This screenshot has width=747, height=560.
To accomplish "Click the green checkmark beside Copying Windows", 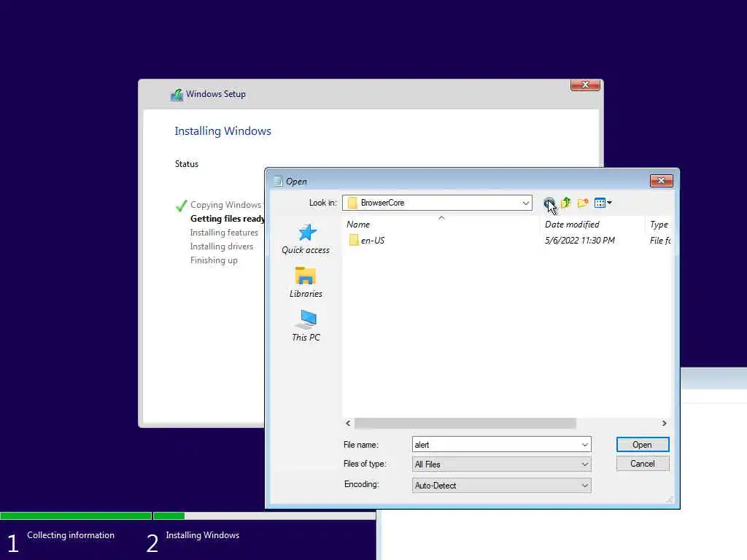I will pyautogui.click(x=182, y=206).
